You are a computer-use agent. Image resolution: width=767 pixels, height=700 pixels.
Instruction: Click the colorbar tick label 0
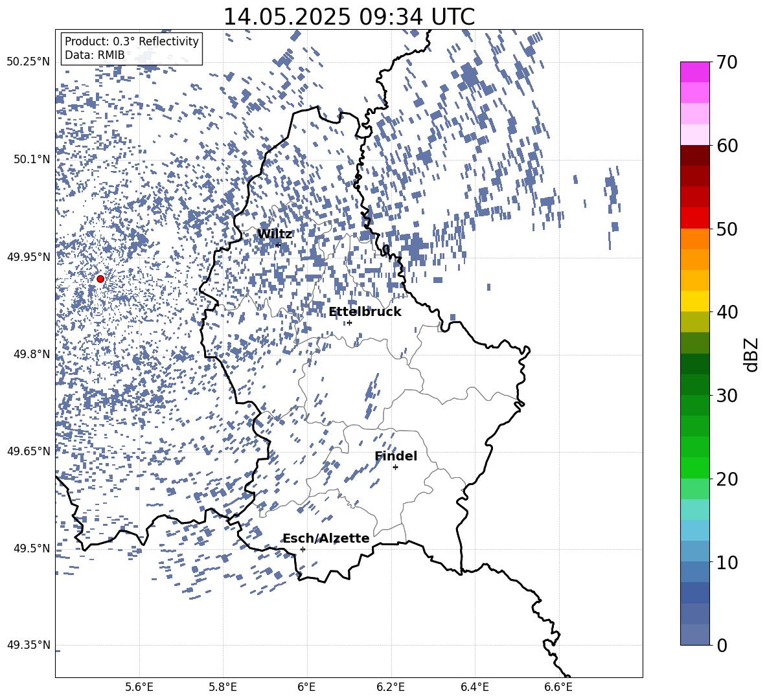[722, 645]
